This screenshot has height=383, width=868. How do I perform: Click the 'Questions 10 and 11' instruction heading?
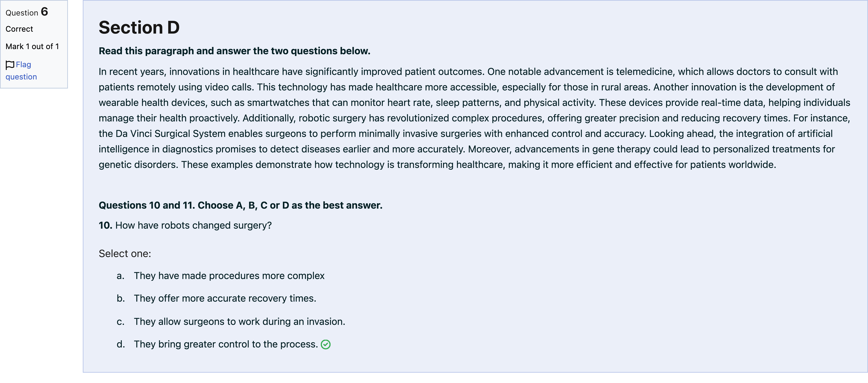click(x=241, y=205)
